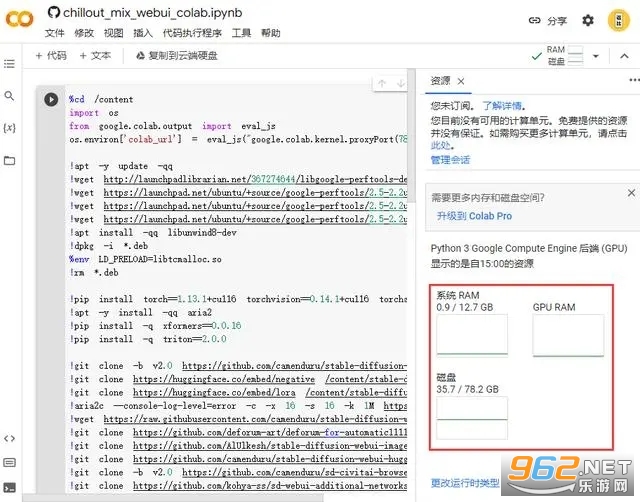The height and width of the screenshot is (502, 640).
Task: Open the 管理会话 link
Action: coord(450,160)
